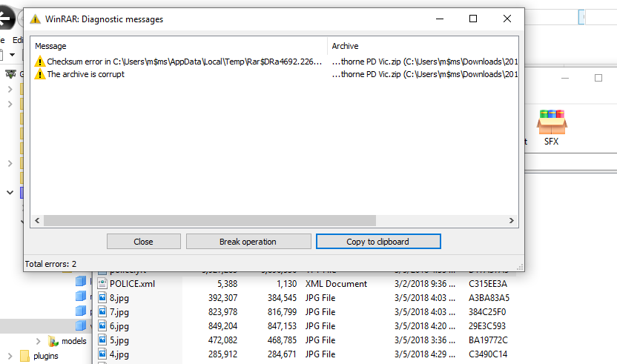The image size is (617, 364).
Task: Click the plugins folder icon
Action: [24, 356]
